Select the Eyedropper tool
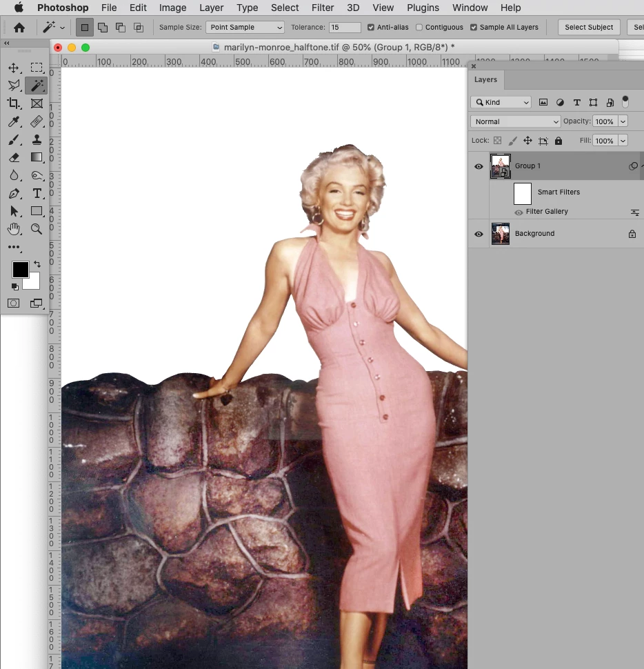Image resolution: width=644 pixels, height=669 pixels. click(x=14, y=121)
